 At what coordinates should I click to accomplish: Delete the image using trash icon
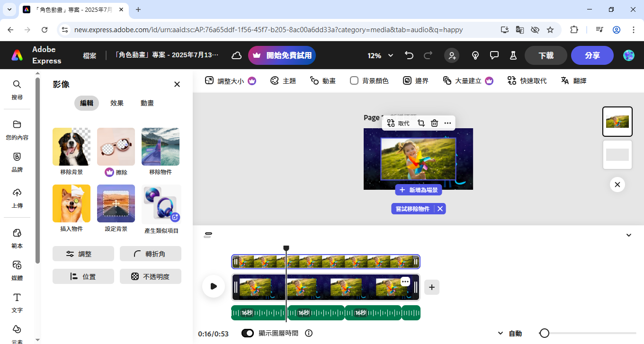[x=434, y=123]
